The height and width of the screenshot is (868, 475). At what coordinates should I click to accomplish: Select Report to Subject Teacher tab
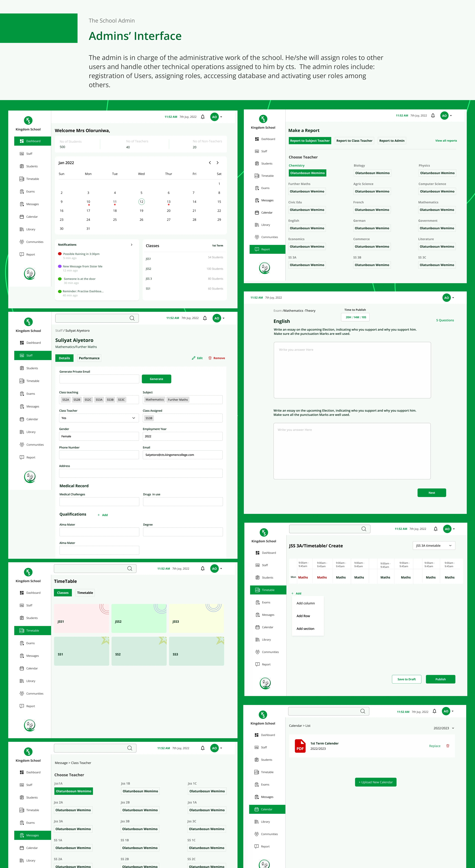click(x=310, y=141)
